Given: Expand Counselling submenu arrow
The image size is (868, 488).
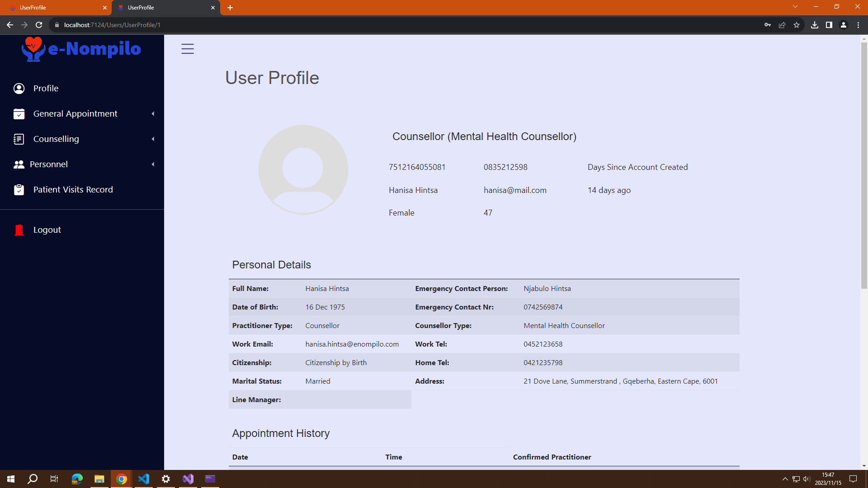Looking at the screenshot, I should point(153,139).
